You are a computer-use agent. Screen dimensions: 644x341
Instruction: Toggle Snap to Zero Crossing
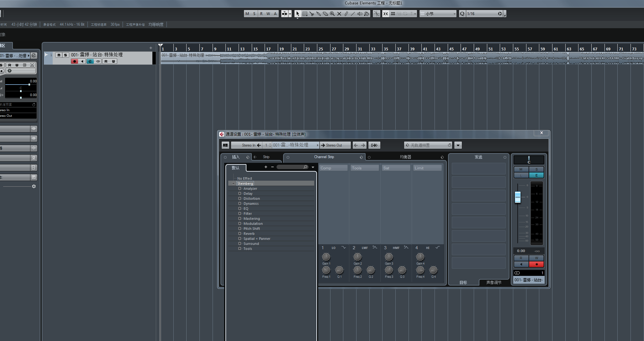(x=377, y=14)
